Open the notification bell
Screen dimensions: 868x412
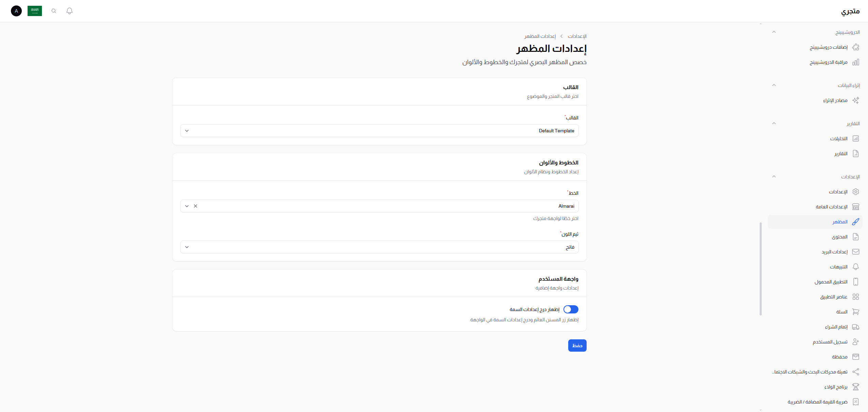69,11
